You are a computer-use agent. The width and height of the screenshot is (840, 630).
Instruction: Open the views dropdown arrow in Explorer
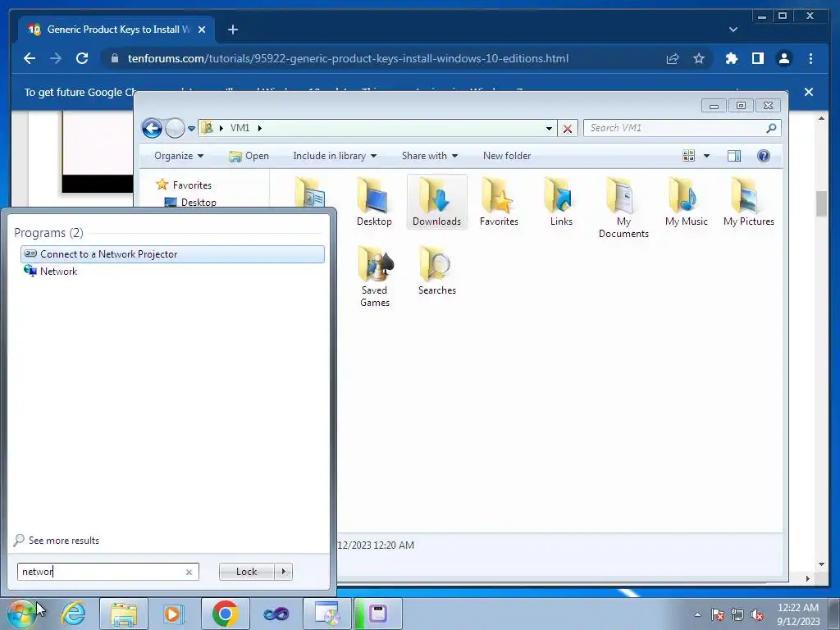[706, 156]
